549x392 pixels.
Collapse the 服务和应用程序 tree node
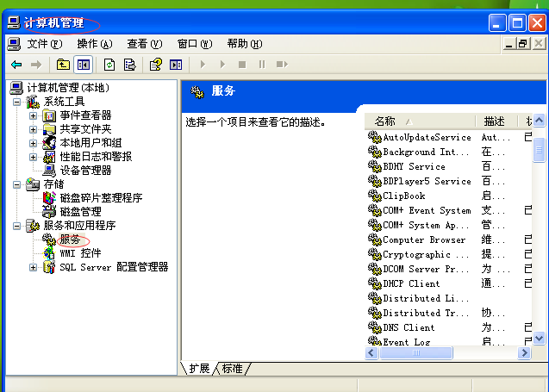(x=16, y=226)
